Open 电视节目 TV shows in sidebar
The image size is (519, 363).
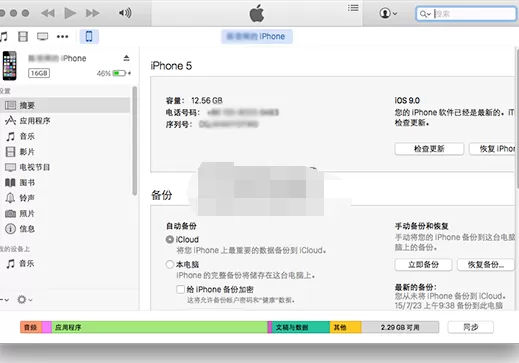pos(65,167)
